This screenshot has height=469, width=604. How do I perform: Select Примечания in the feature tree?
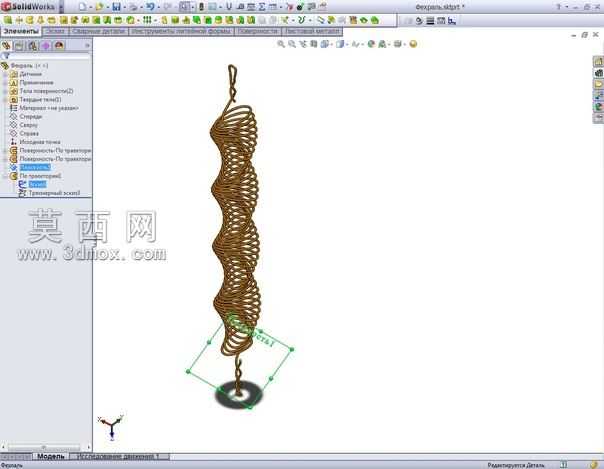click(x=36, y=82)
